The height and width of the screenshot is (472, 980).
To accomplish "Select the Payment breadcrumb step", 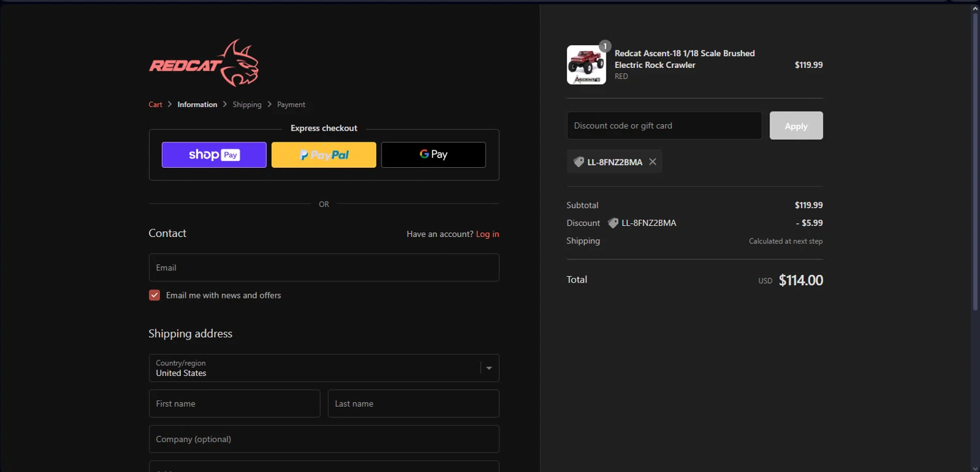I will click(291, 104).
